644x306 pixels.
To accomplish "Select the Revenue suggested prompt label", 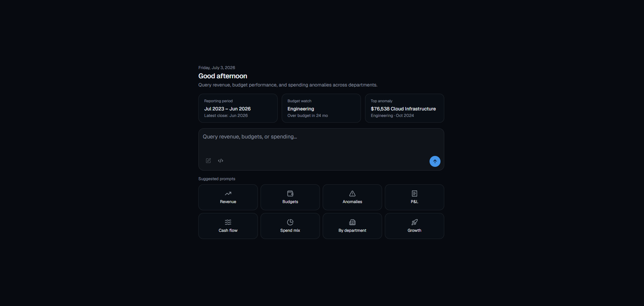I will pos(228,202).
